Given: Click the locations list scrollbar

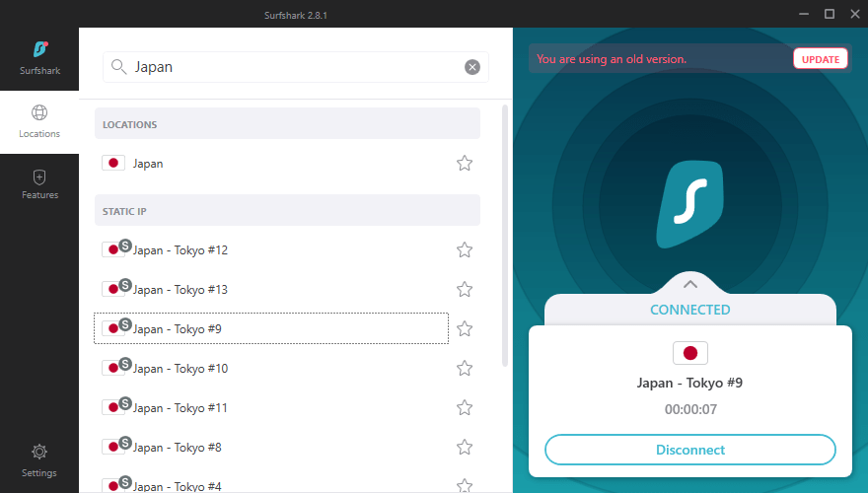Looking at the screenshot, I should click(x=504, y=236).
